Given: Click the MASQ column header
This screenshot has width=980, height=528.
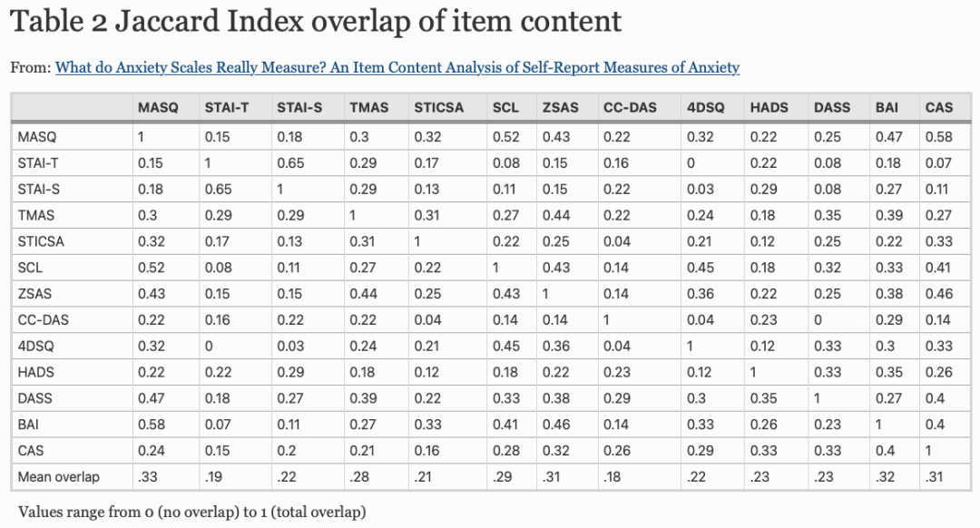Looking at the screenshot, I should point(158,107).
